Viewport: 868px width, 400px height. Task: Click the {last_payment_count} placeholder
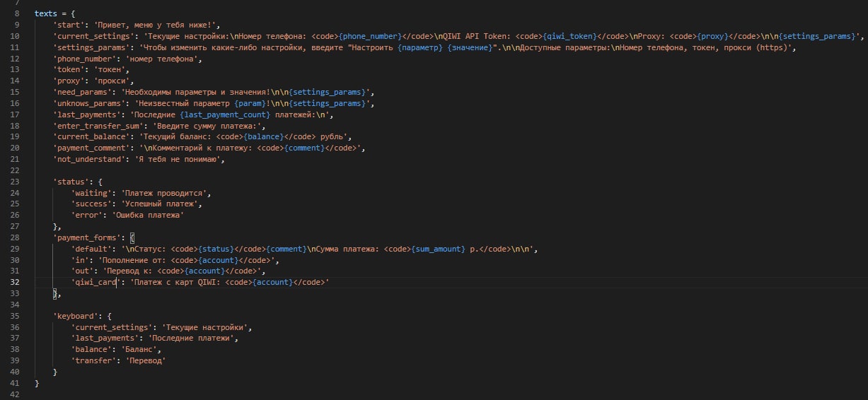[225, 115]
